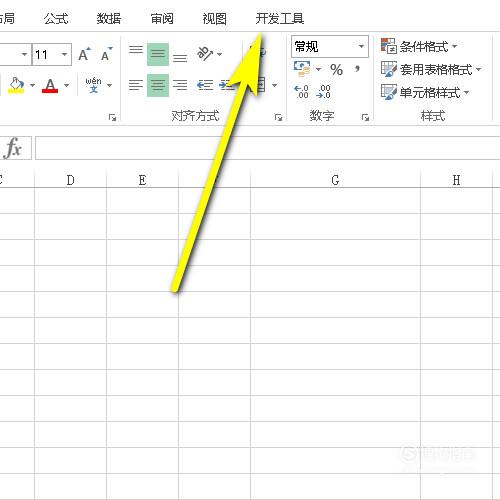
Task: Decrease font size with smaller A icon
Action: coord(106,54)
